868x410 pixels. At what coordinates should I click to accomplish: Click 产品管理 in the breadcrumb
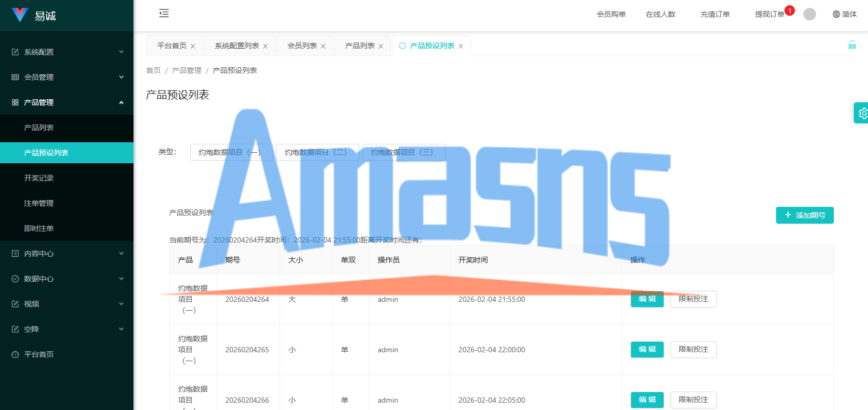(187, 70)
